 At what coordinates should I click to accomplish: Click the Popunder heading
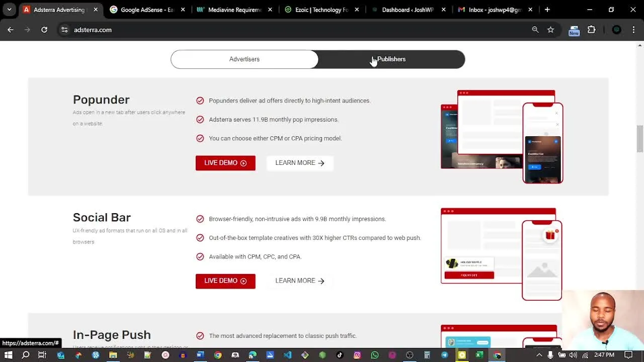pyautogui.click(x=101, y=100)
